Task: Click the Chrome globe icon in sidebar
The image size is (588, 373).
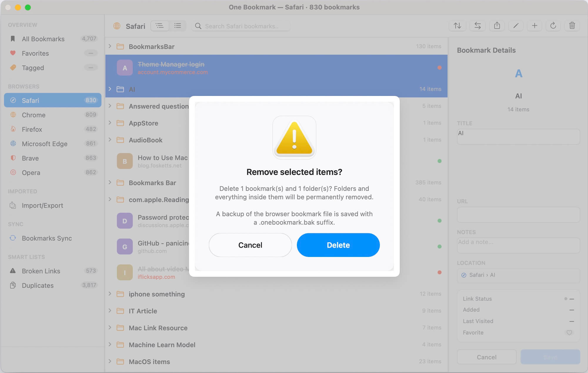Action: coord(13,115)
